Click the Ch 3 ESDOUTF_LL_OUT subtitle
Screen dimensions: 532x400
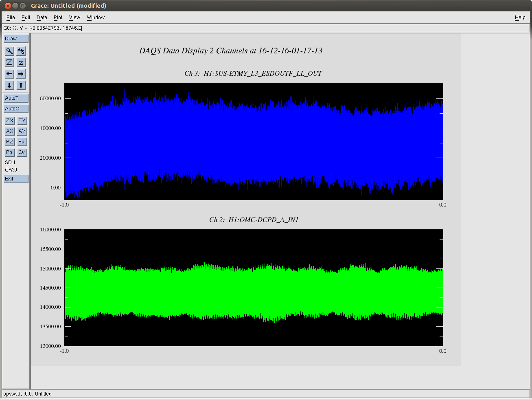tap(253, 74)
